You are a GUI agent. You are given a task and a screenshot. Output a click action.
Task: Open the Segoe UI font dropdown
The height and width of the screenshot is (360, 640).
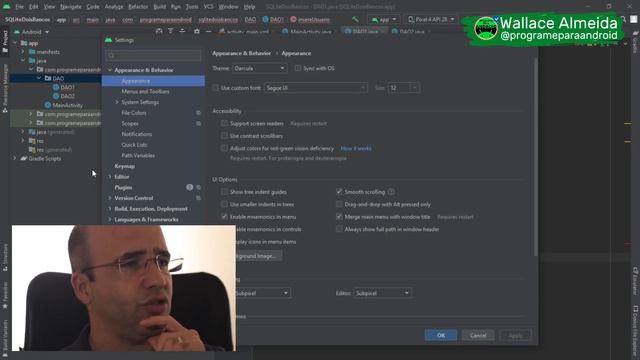pos(316,88)
